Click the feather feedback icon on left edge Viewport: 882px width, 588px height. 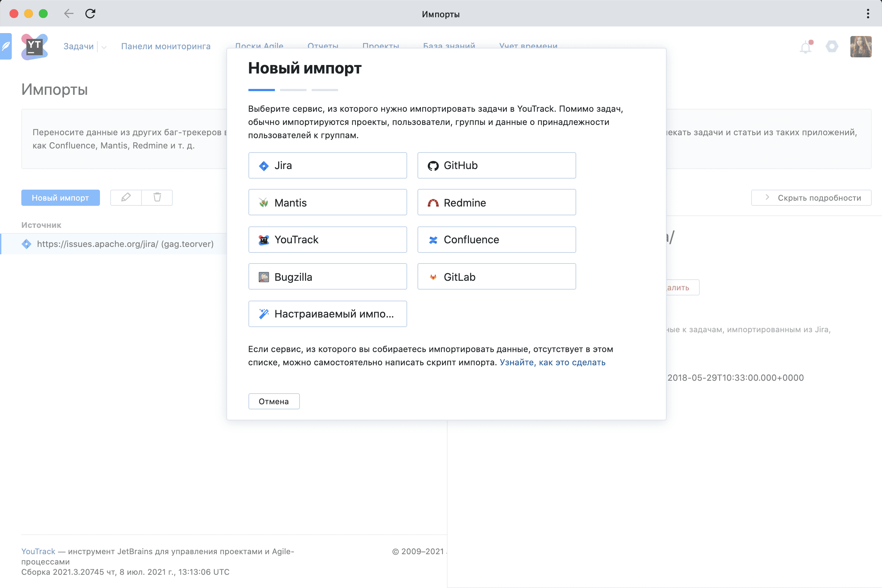click(6, 47)
